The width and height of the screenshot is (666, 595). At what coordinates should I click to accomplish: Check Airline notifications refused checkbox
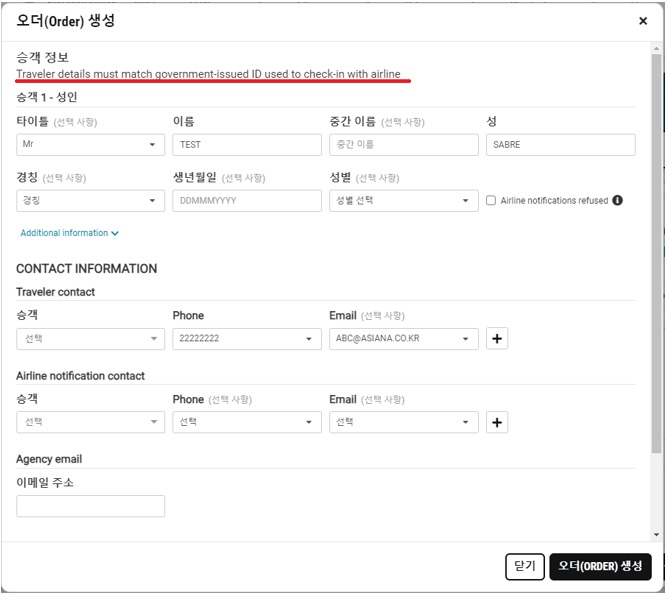[491, 200]
